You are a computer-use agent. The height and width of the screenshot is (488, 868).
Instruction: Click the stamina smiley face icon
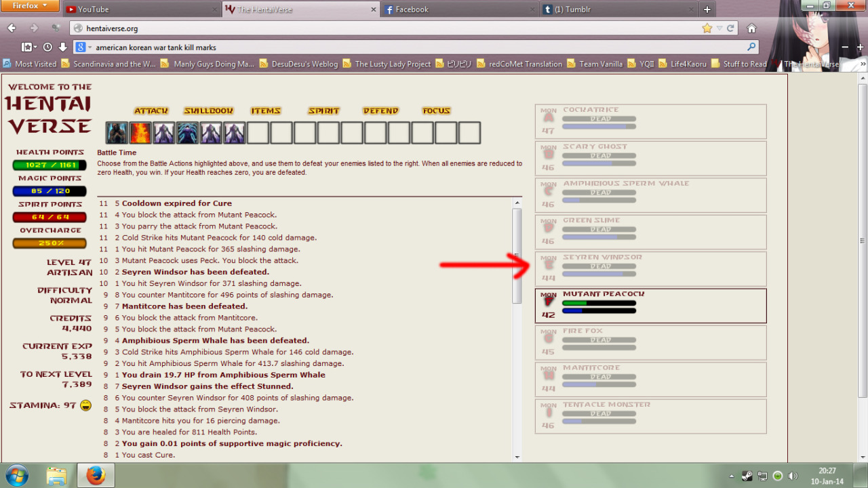85,405
